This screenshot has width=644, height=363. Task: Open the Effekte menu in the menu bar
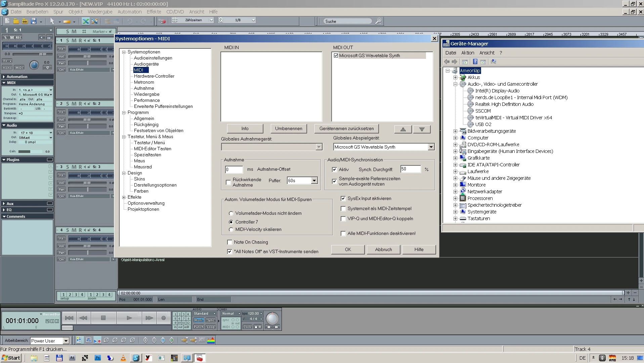pos(154,12)
